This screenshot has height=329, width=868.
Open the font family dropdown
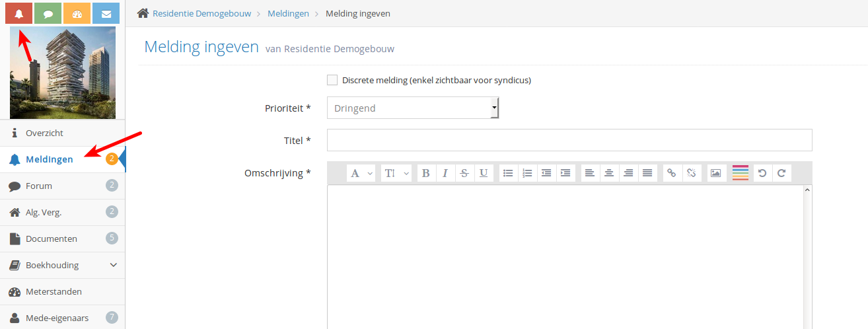(x=362, y=173)
